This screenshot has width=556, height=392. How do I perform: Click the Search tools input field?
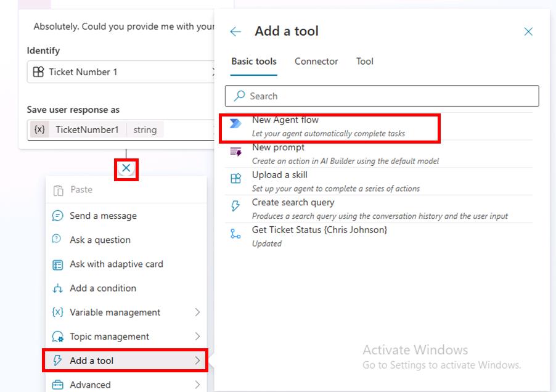[382, 96]
